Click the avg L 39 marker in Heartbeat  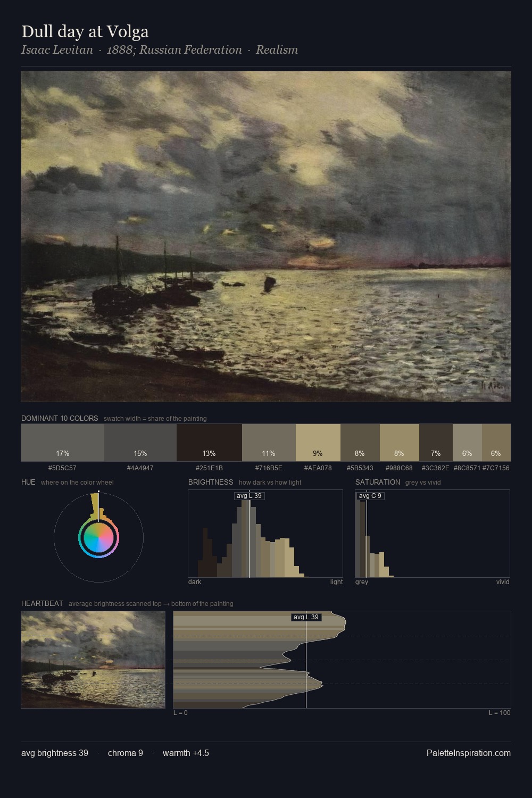point(306,617)
